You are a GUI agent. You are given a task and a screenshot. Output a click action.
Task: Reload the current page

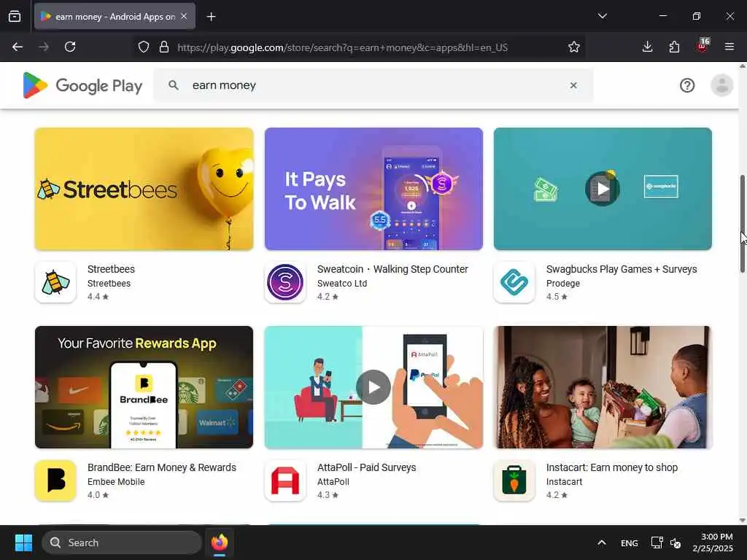70,47
